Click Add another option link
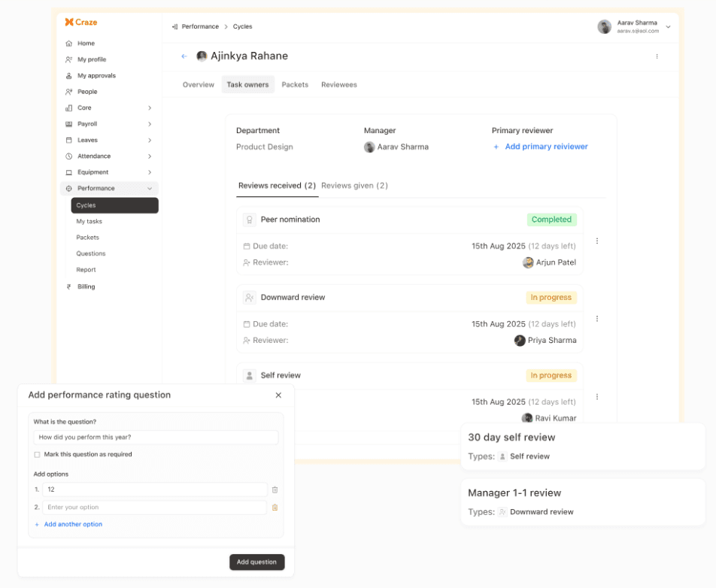The image size is (716, 588). tap(69, 525)
